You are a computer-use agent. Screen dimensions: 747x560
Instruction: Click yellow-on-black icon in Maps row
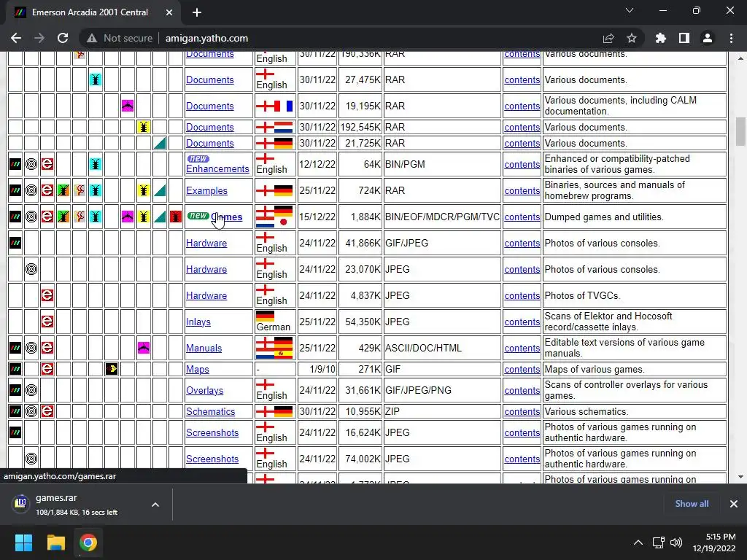point(112,368)
